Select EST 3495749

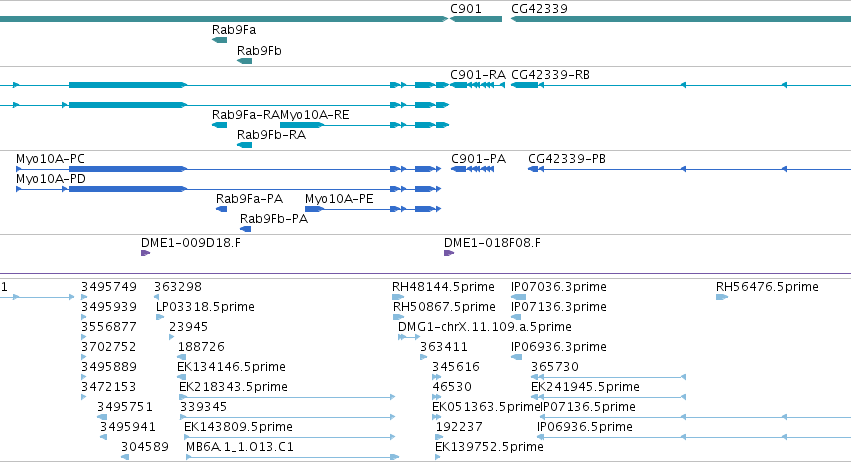click(x=109, y=287)
